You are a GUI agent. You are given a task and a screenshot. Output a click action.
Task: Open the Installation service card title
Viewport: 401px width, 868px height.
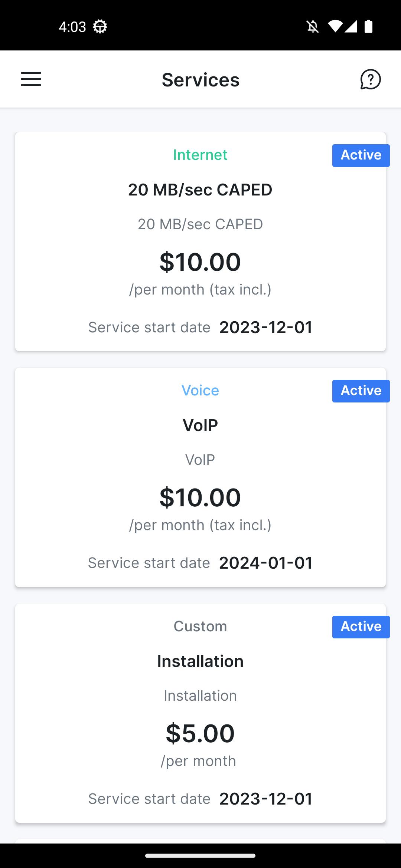click(200, 661)
